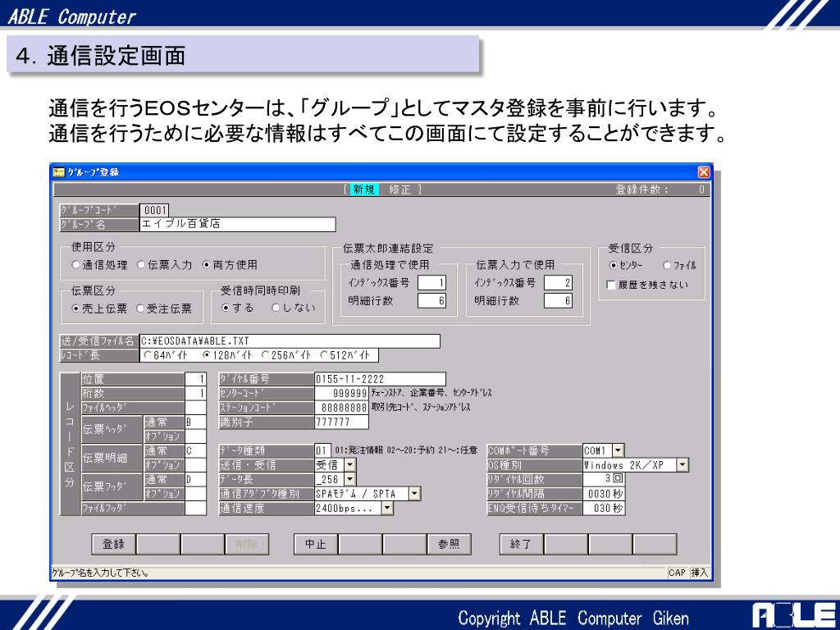This screenshot has height=630, width=840.
Task: Click 伝票入力で使用 明細行数 field
Action: (x=558, y=301)
